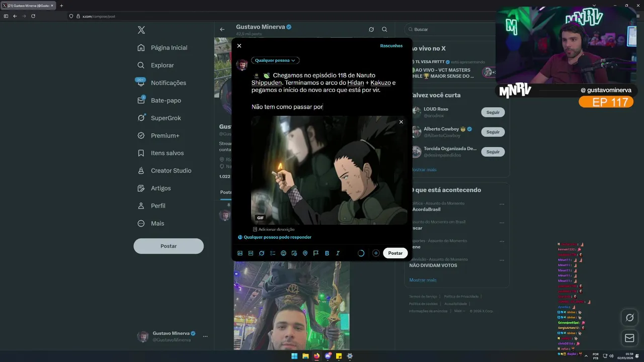Follow Torcida Organizada account
Screen dimensions: 644x362
click(493, 152)
